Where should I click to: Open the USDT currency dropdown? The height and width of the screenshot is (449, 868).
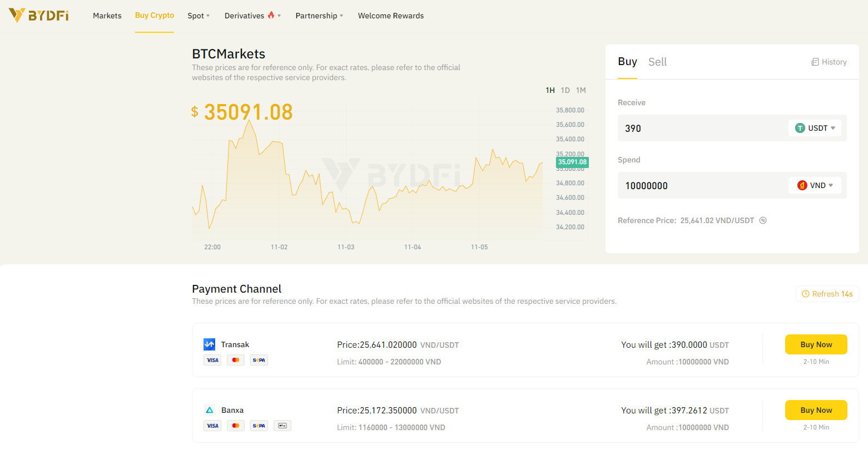click(x=815, y=128)
